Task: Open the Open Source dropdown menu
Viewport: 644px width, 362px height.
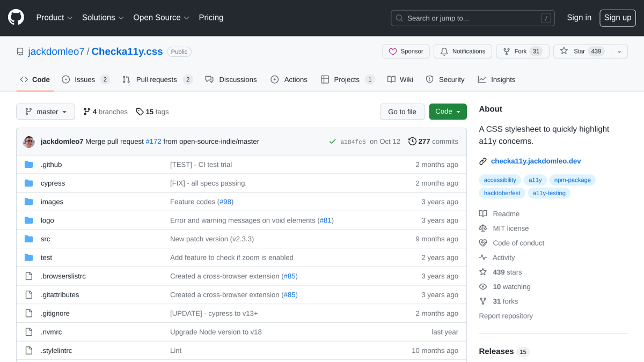Action: pos(162,18)
